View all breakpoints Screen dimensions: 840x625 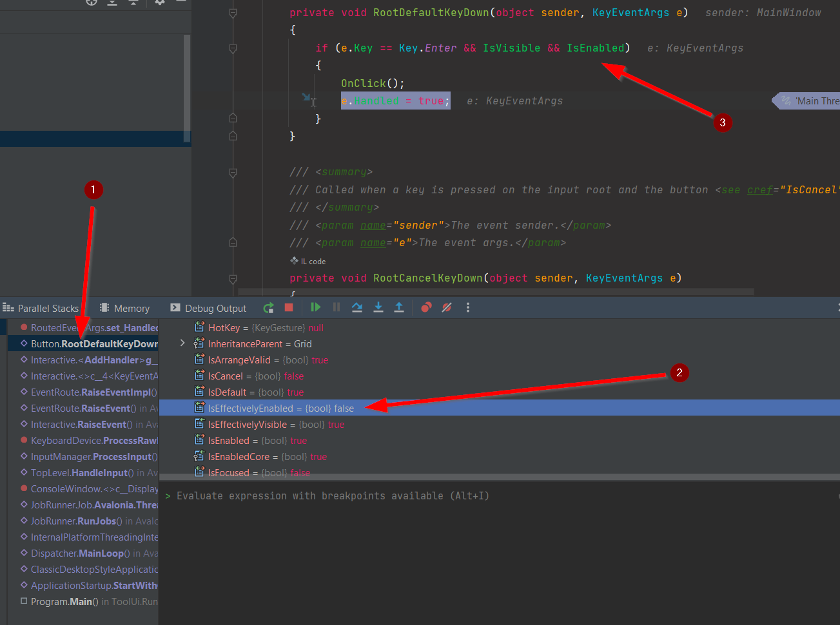point(426,307)
